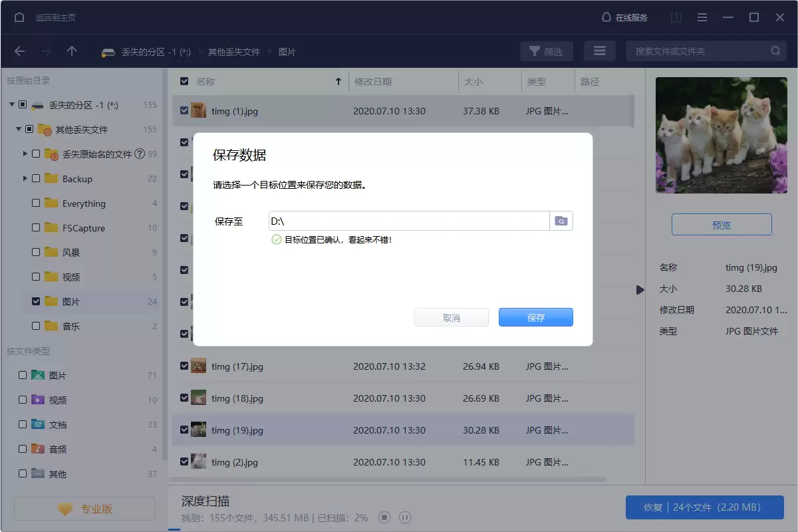Tick the Backup folder checkbox

coord(36,178)
